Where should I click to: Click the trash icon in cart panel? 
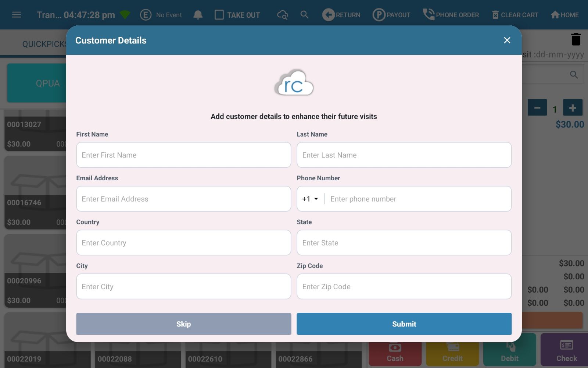click(x=576, y=39)
